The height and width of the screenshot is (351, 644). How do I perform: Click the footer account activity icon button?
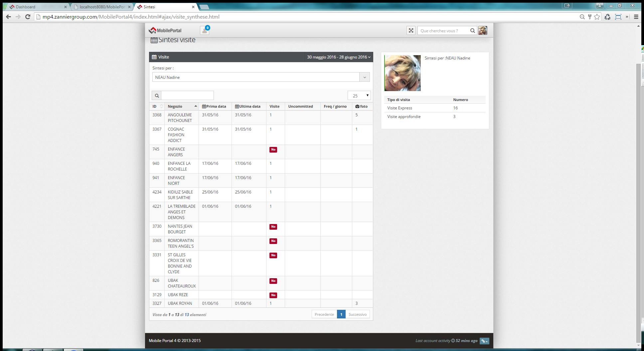point(484,341)
